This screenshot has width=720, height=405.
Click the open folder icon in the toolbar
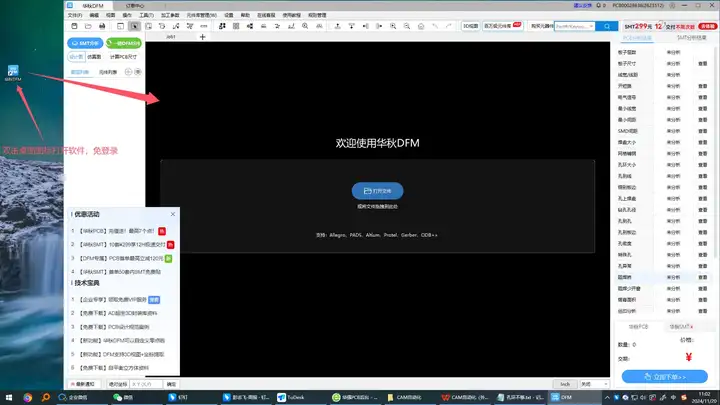point(88,26)
